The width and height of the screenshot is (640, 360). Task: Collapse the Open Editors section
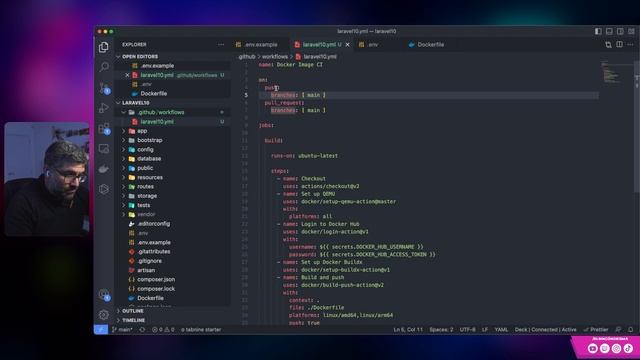pos(140,56)
